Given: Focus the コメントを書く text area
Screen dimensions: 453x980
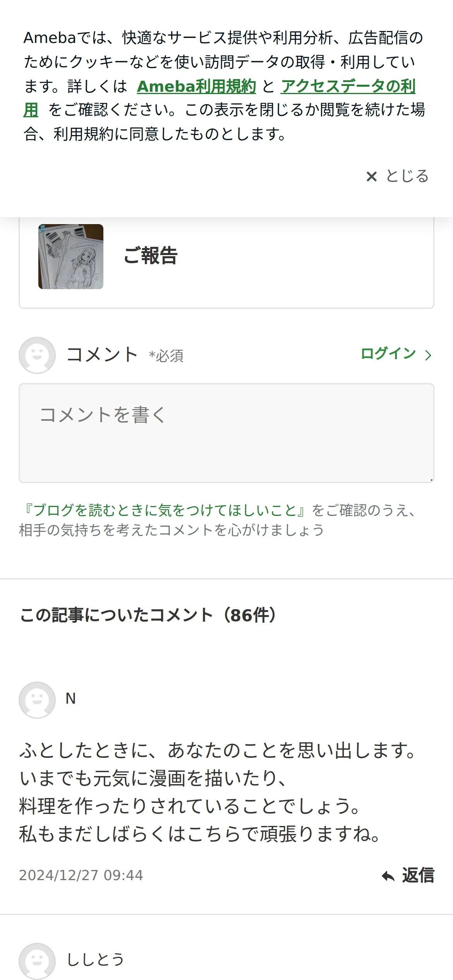Looking at the screenshot, I should 226,433.
